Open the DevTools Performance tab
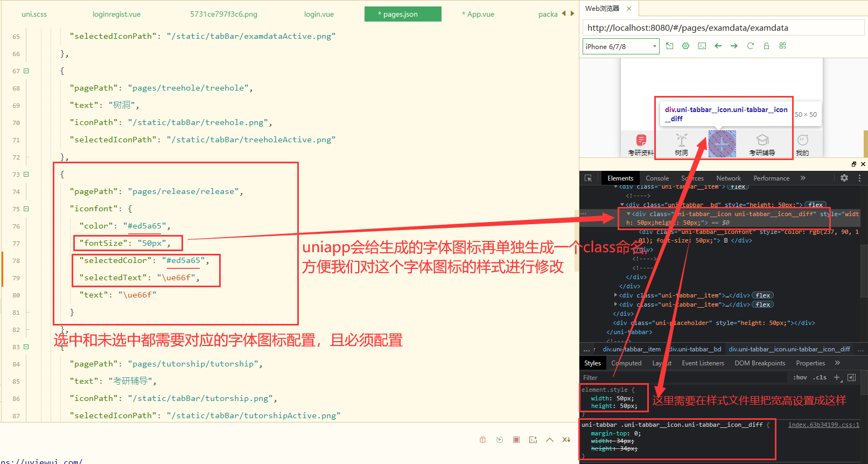Image resolution: width=868 pixels, height=464 pixels. 772,178
